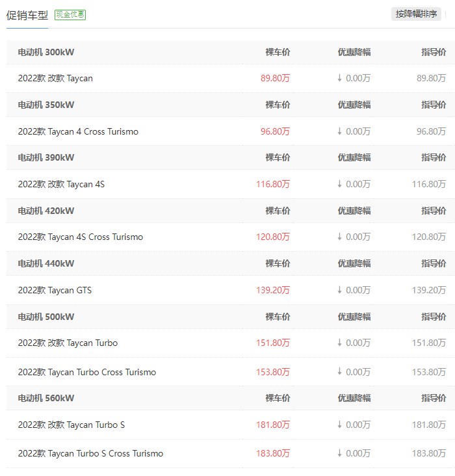Click 指导价 column header in 440kW group
This screenshot has height=476, width=455.
coord(434,263)
